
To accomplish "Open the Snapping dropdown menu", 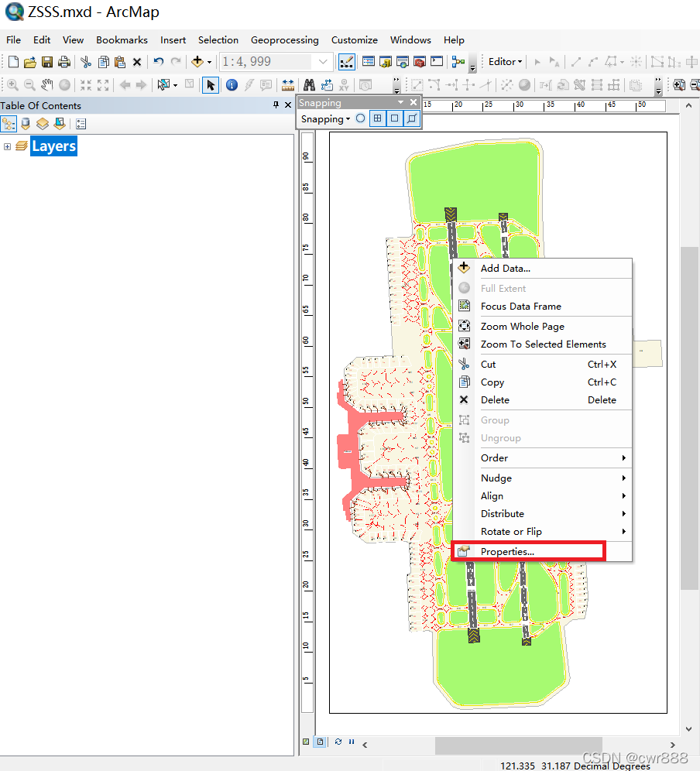I will point(326,119).
